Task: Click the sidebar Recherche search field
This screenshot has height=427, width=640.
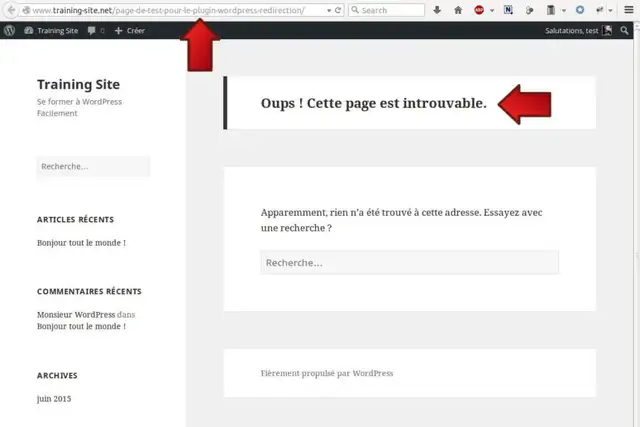Action: point(93,167)
